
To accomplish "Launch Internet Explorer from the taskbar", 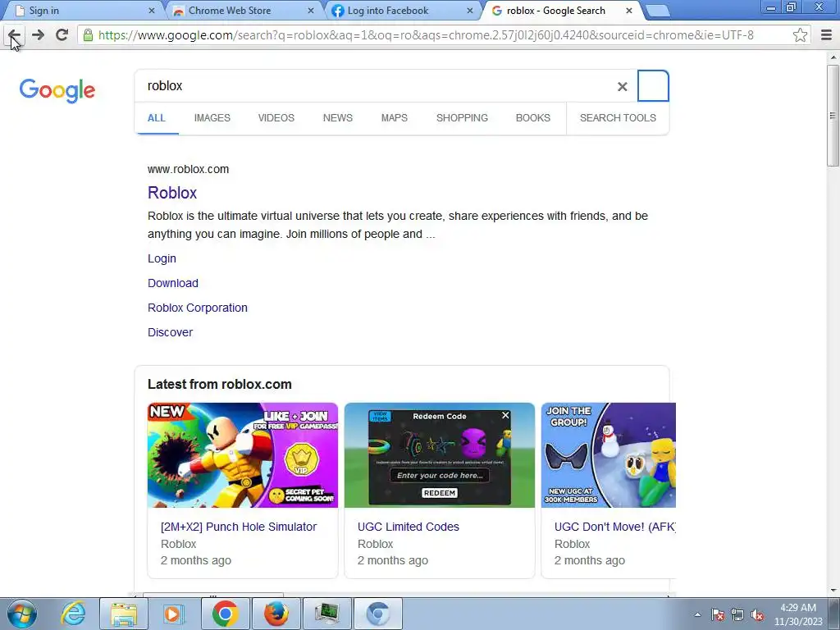I will pyautogui.click(x=73, y=614).
